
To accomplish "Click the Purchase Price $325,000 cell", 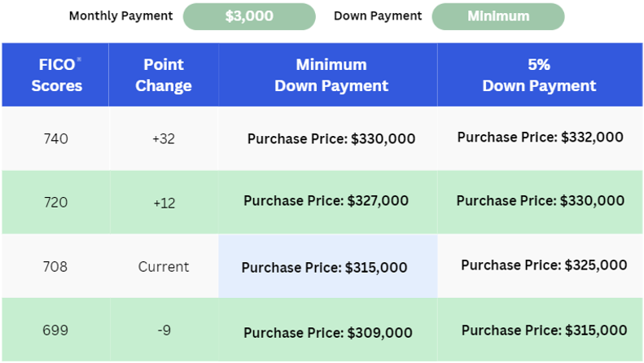I will [544, 265].
